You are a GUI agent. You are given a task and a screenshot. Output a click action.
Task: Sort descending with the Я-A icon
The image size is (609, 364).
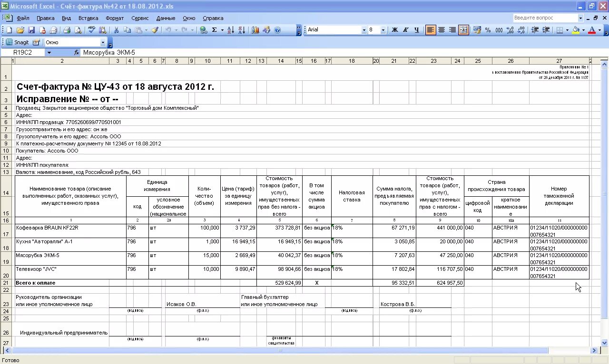241,30
